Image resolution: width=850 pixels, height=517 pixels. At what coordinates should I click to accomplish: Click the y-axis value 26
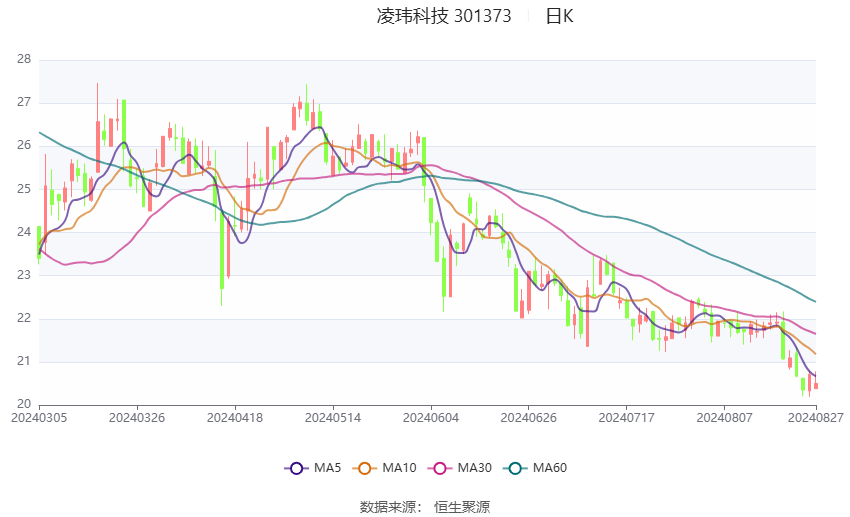click(24, 145)
